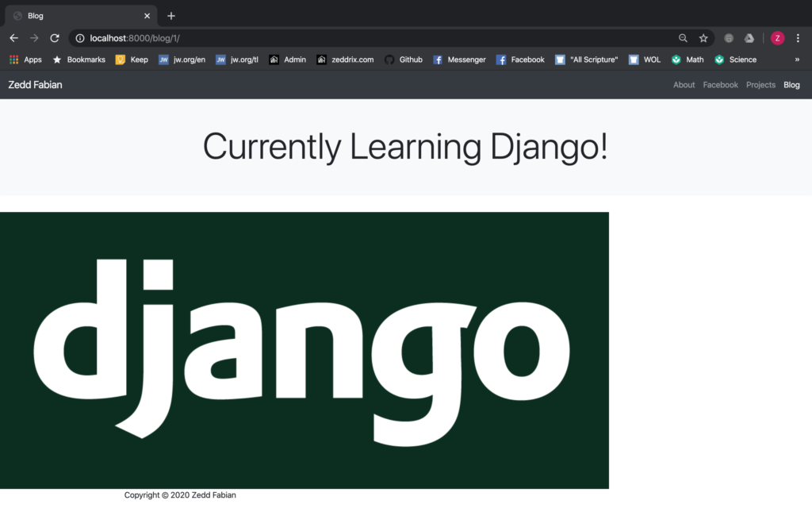Open the Admin bookmark

[x=287, y=60]
